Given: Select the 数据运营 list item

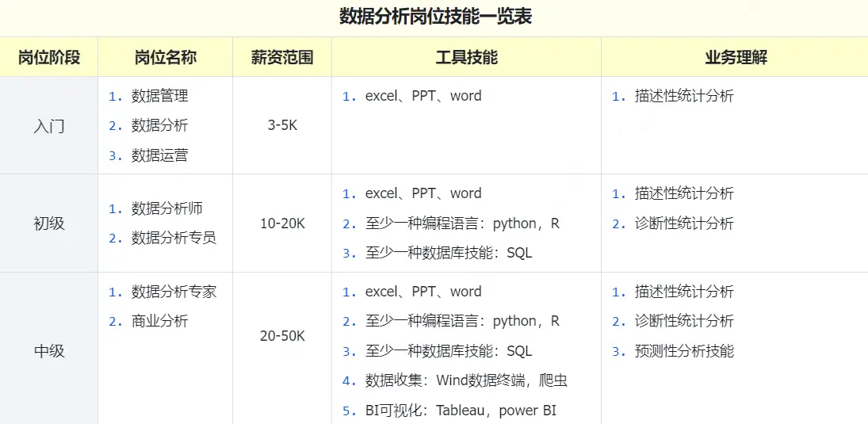Looking at the screenshot, I should [159, 155].
